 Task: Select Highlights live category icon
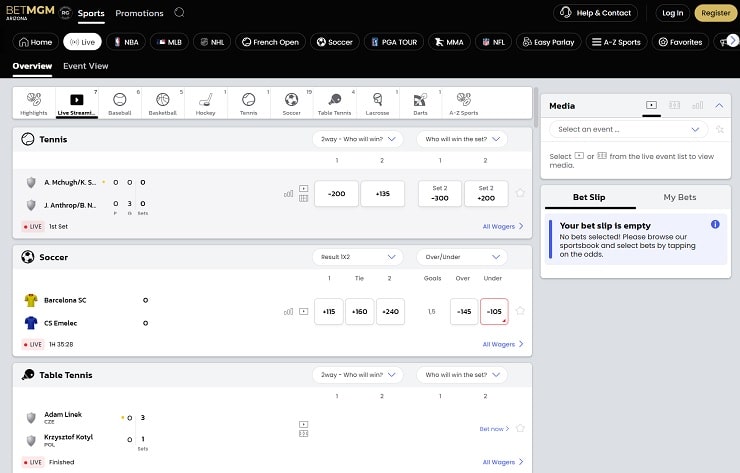pyautogui.click(x=34, y=103)
